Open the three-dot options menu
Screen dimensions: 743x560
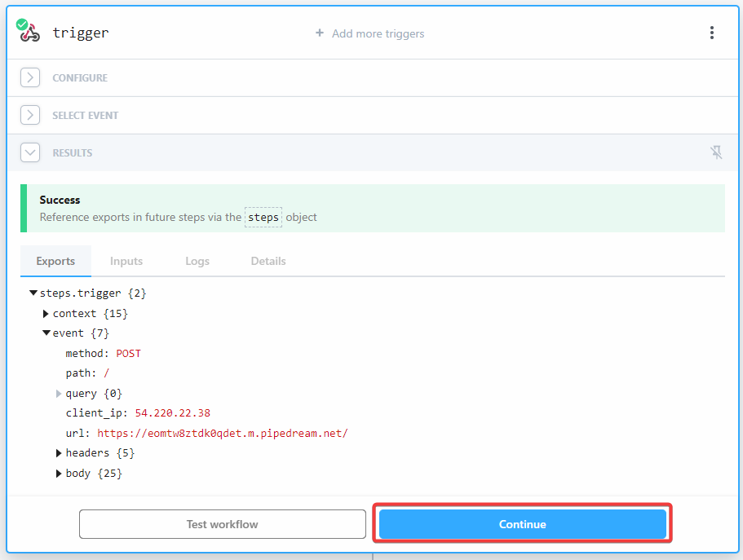[x=711, y=33]
